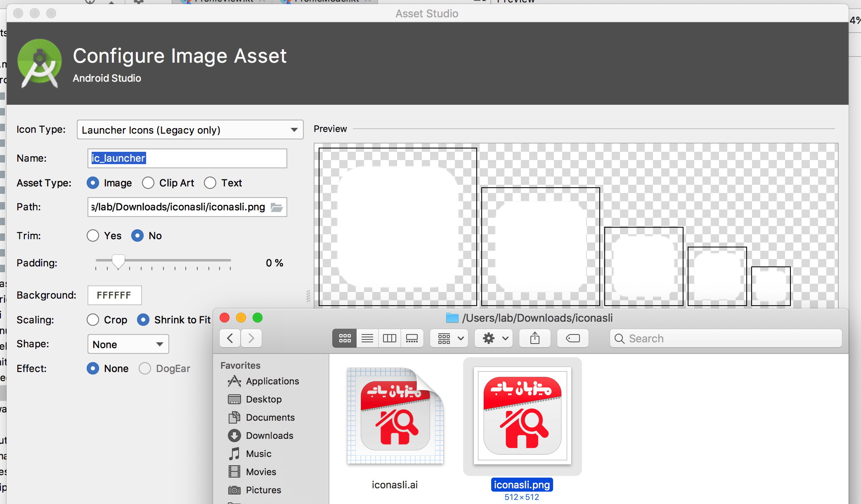Image resolution: width=861 pixels, height=504 pixels.
Task: Open the Finder action gear menu
Action: (494, 339)
